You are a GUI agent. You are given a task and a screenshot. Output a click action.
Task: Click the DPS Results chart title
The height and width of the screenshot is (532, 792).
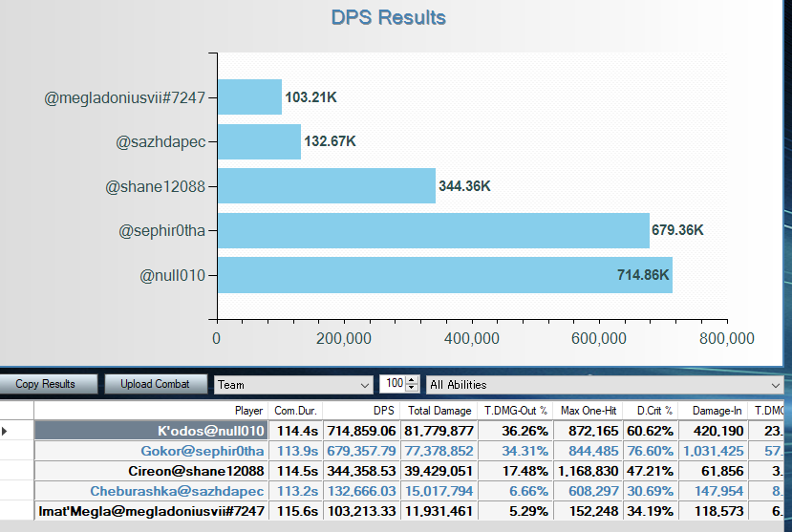(388, 17)
